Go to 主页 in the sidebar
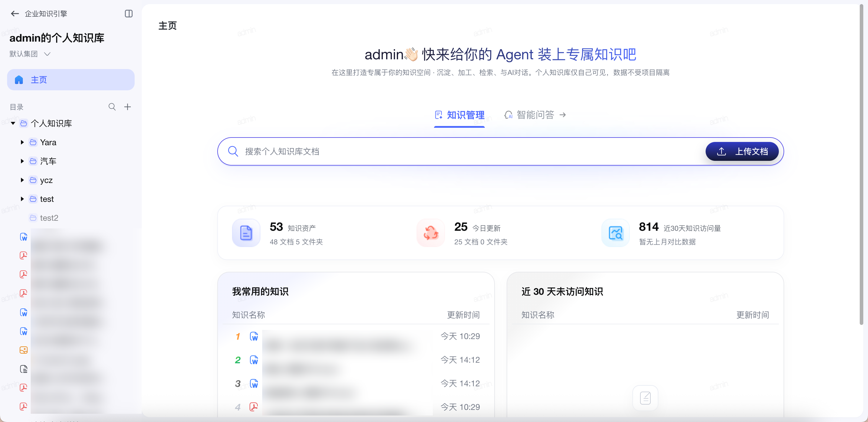 71,80
